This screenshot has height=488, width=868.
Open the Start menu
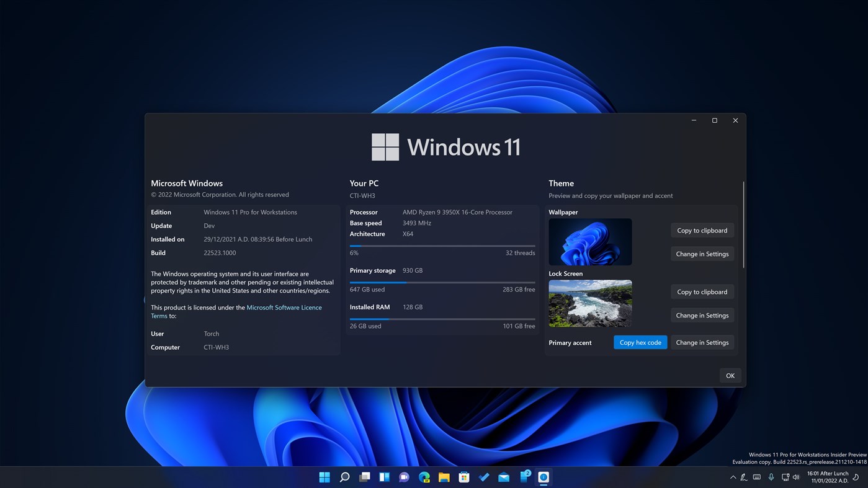(324, 477)
